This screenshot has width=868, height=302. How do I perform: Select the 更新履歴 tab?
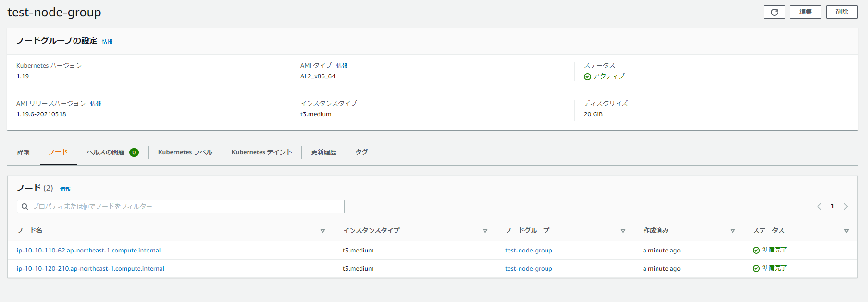coord(323,152)
